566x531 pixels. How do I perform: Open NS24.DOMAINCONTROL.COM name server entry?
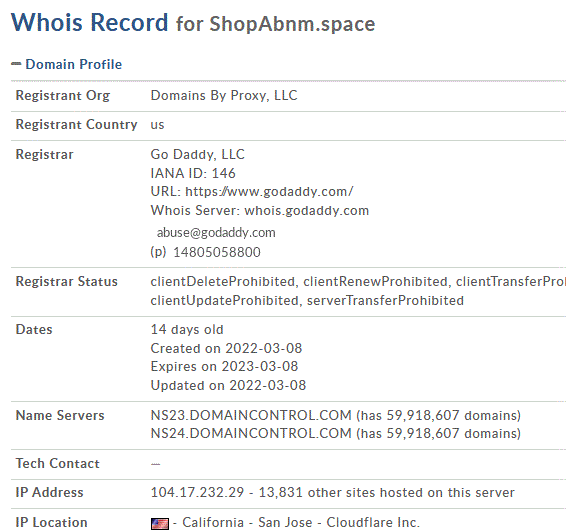251,433
